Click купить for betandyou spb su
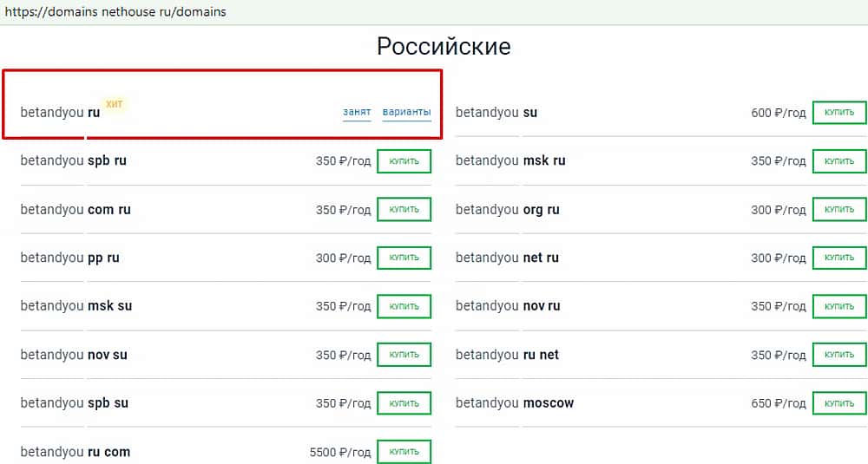The height and width of the screenshot is (464, 868). coord(404,403)
